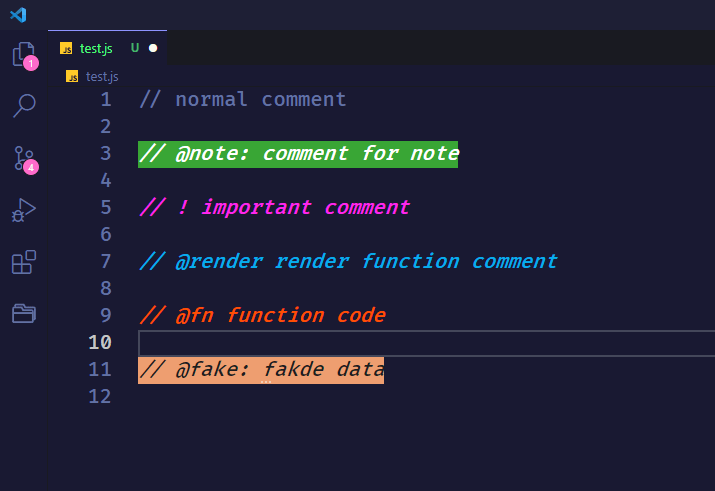
Task: Click the '// normal comment' line
Action: tap(243, 99)
